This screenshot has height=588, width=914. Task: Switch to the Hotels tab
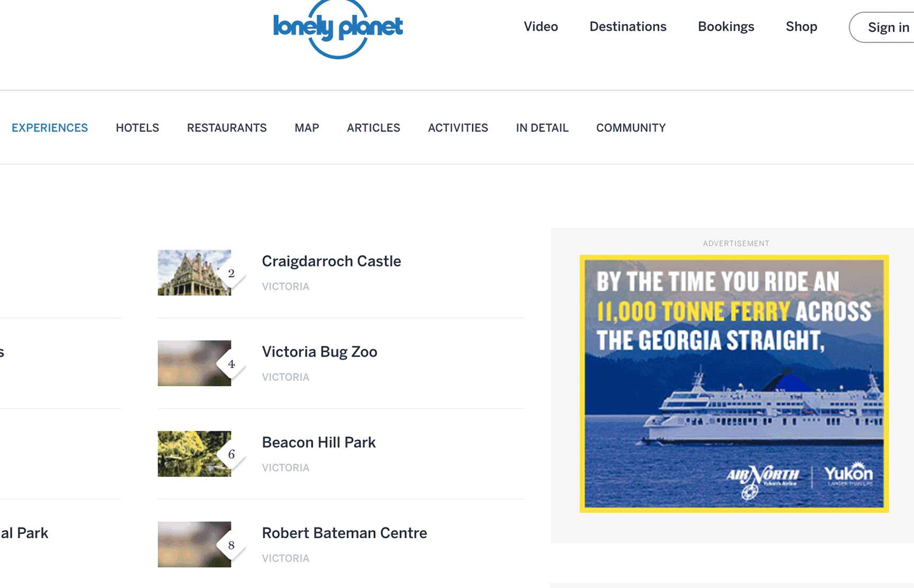[137, 128]
